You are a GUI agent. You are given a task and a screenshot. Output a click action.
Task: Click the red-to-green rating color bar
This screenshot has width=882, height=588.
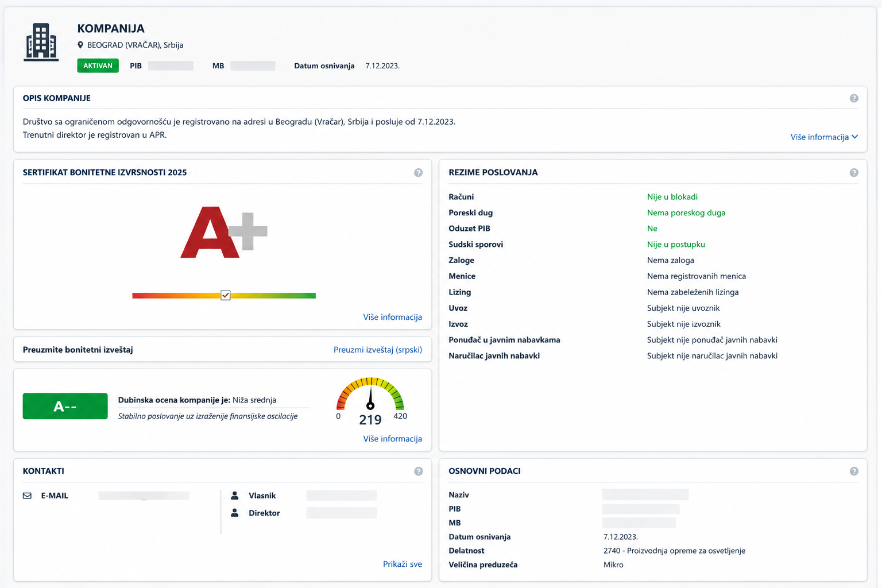(x=224, y=296)
